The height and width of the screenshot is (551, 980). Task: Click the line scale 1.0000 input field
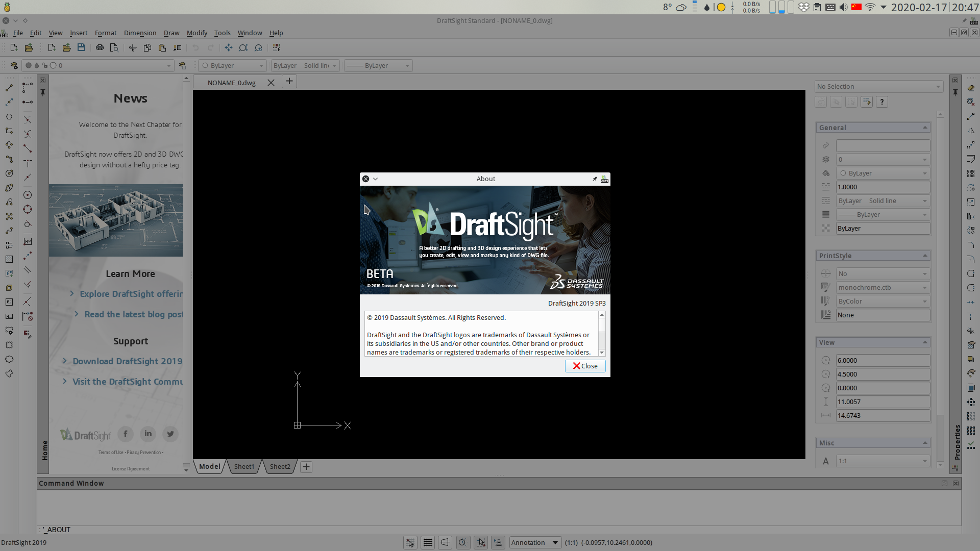(883, 187)
